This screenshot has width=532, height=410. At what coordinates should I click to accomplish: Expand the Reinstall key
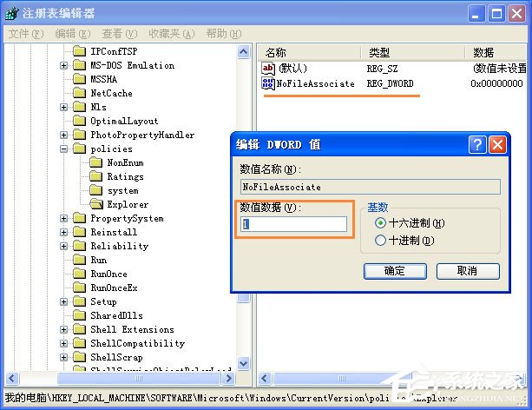click(63, 232)
